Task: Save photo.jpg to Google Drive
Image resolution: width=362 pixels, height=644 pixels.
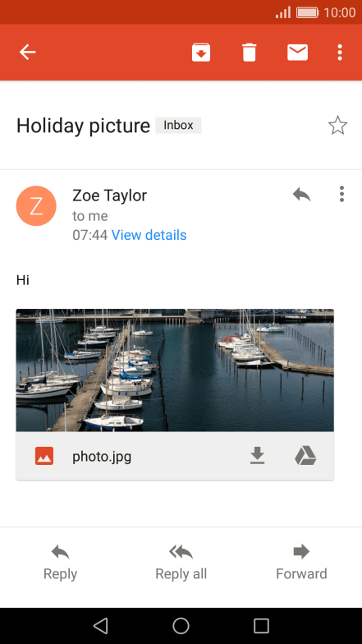Action: (305, 456)
